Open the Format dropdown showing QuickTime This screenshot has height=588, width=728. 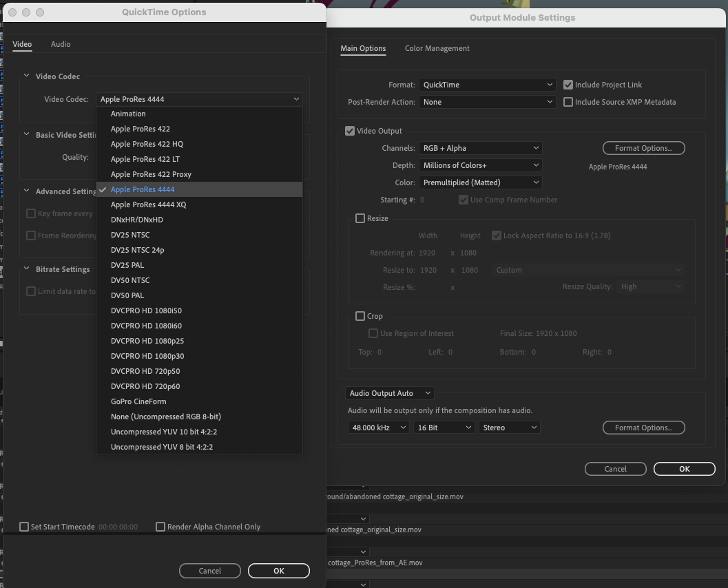(x=487, y=85)
